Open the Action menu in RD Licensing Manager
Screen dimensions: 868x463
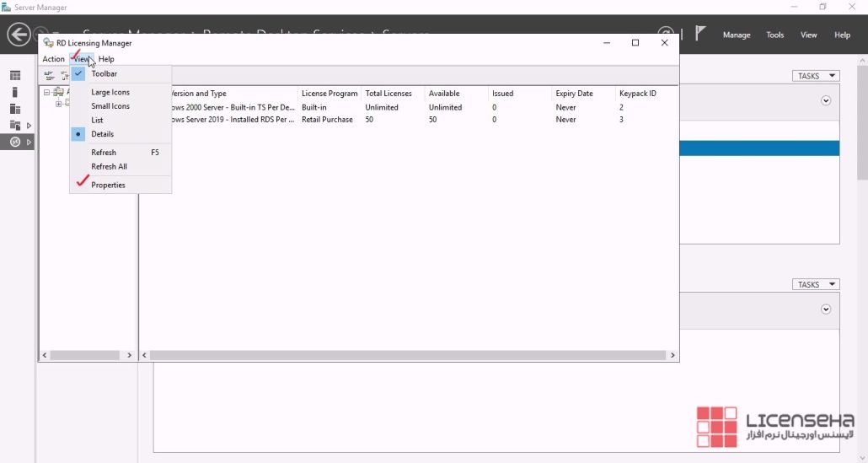click(x=53, y=59)
